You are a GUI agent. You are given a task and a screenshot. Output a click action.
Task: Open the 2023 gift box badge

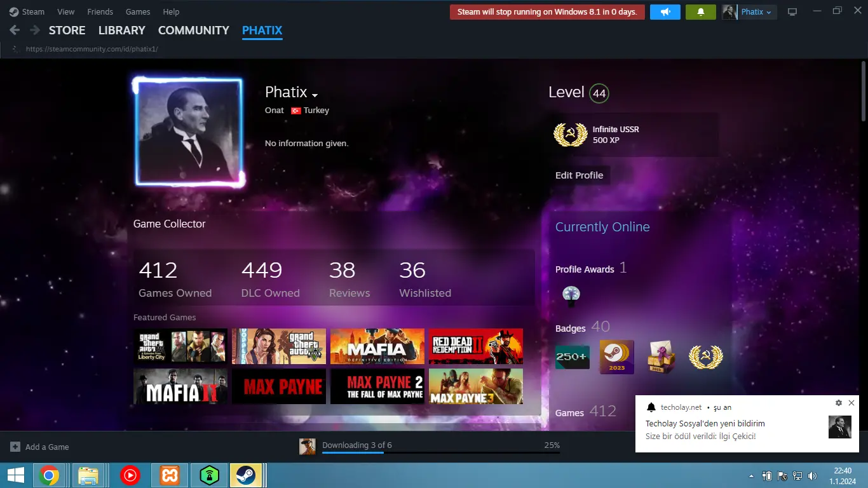661,357
